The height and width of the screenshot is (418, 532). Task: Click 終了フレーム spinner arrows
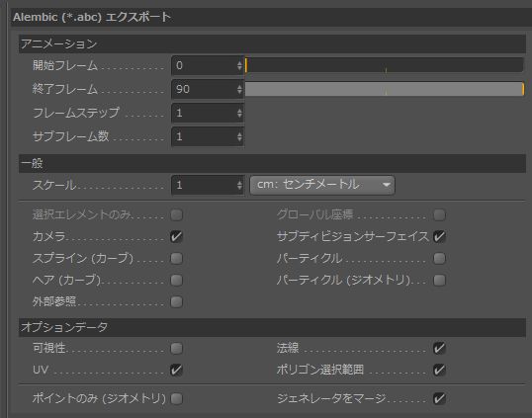click(x=239, y=89)
